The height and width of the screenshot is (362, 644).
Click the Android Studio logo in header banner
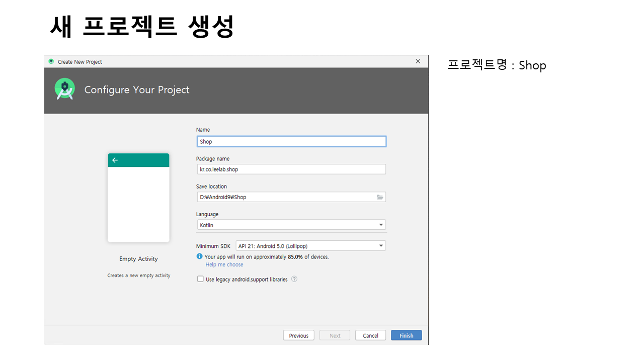(x=65, y=89)
